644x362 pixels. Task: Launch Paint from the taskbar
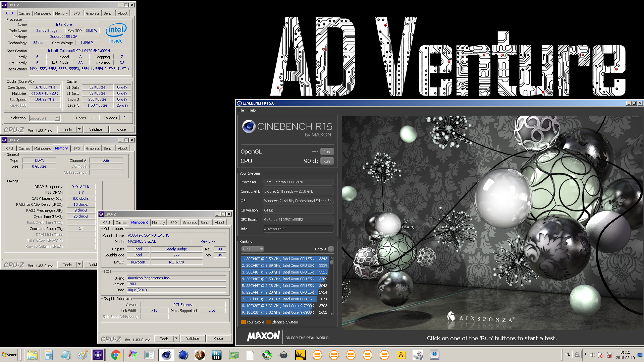(82, 355)
